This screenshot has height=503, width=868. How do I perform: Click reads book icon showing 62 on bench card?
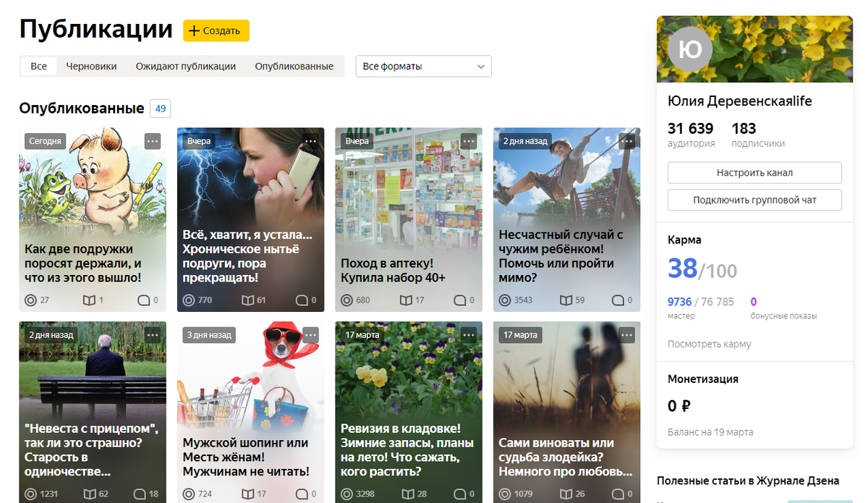click(x=90, y=494)
